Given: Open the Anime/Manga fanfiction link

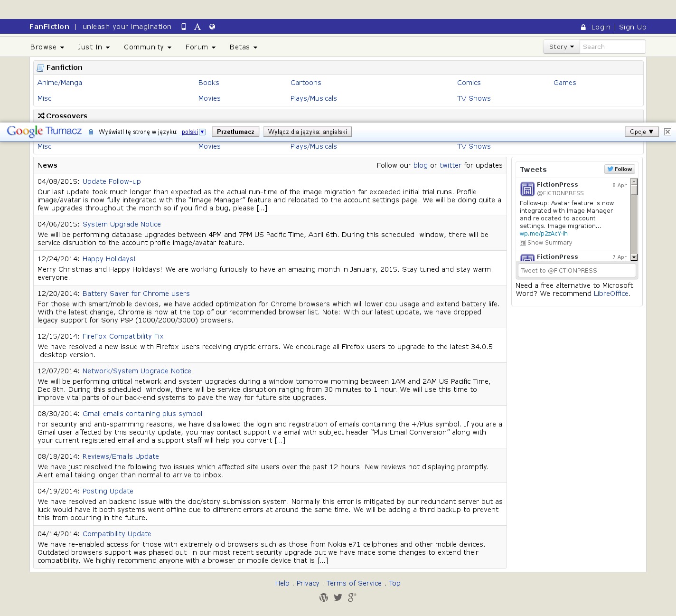Looking at the screenshot, I should click(x=60, y=83).
